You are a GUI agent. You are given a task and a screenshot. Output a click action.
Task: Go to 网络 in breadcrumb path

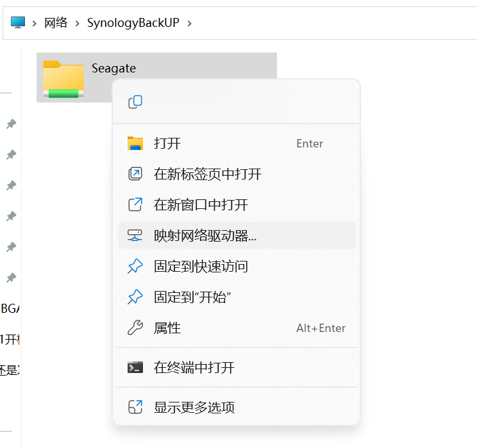coord(56,23)
